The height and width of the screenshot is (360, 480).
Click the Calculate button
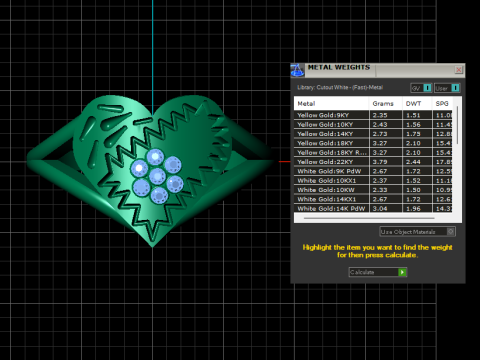(x=378, y=272)
